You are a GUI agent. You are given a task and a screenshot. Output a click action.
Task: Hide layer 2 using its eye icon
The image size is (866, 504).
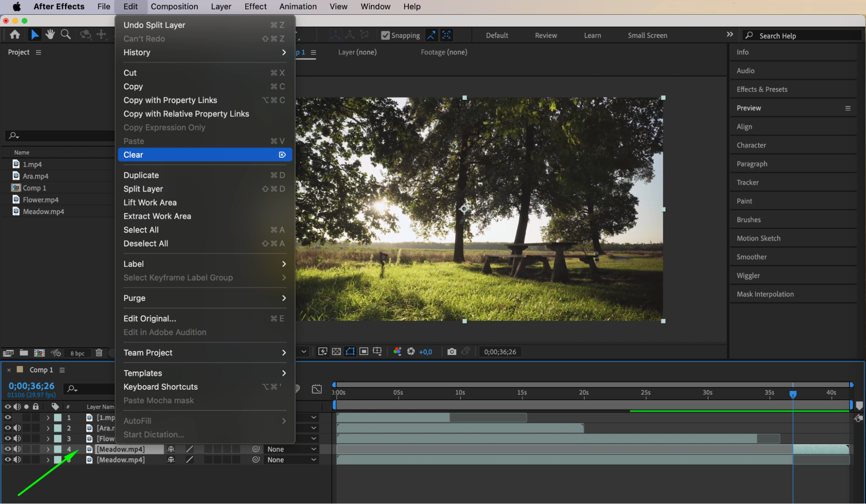(x=8, y=428)
